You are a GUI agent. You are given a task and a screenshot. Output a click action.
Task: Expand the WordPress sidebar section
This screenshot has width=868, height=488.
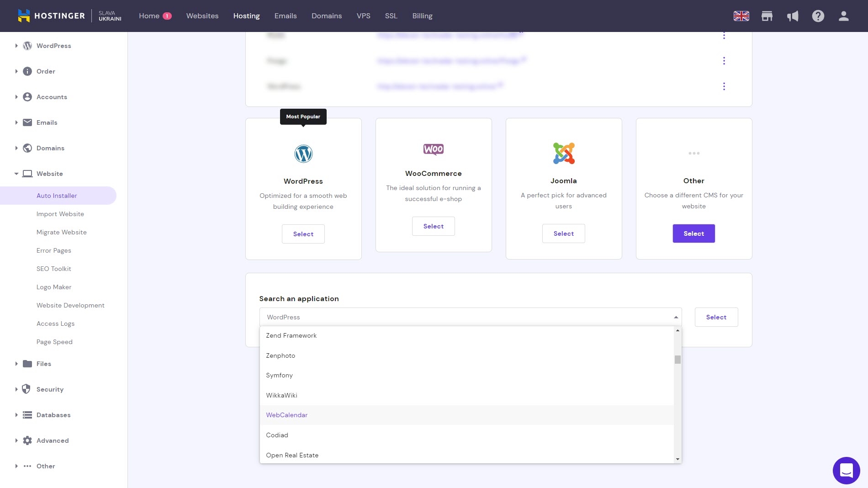pos(16,46)
